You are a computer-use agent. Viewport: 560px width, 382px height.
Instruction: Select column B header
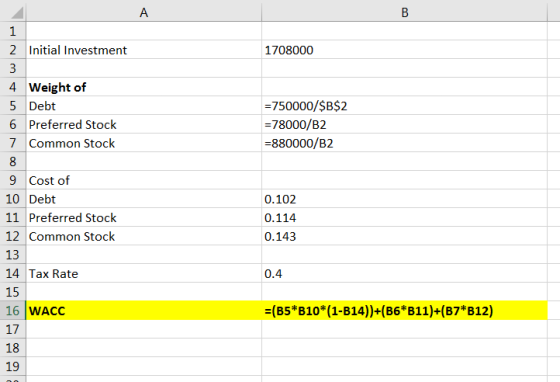[404, 12]
